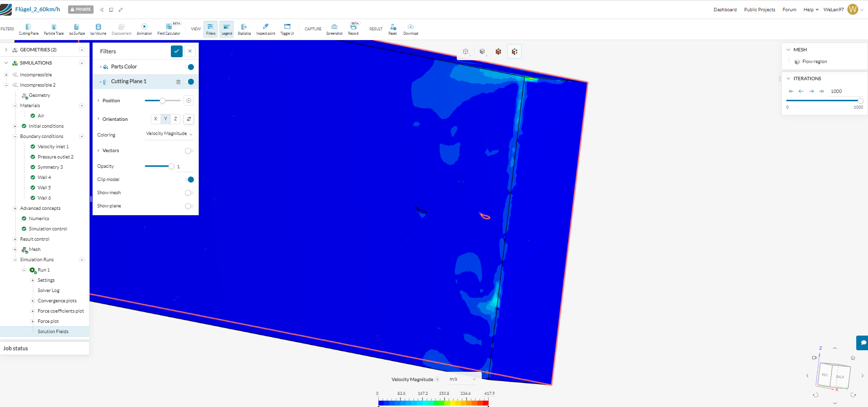The height and width of the screenshot is (407, 868).
Task: Set orientation to X axis
Action: pos(156,119)
